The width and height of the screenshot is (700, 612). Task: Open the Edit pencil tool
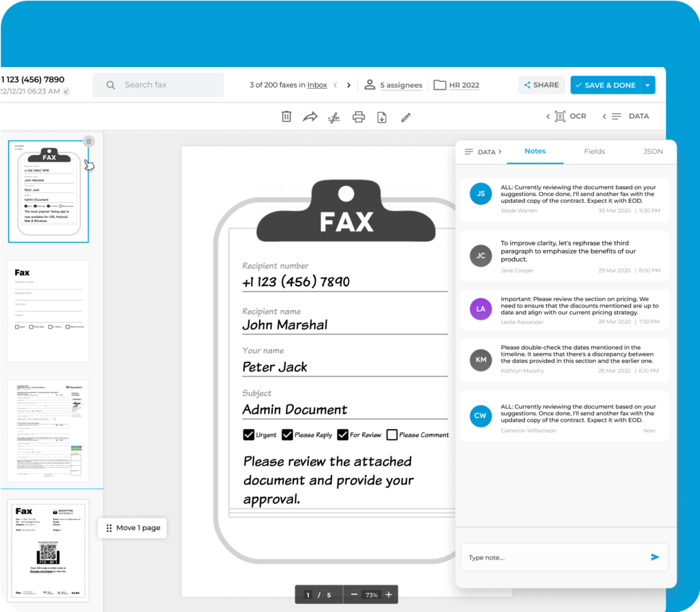tap(405, 117)
